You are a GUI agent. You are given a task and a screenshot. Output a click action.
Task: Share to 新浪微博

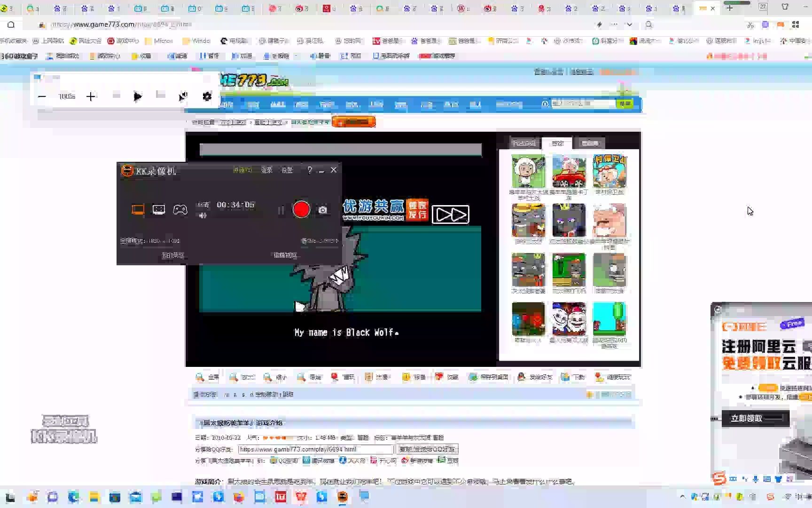click(x=417, y=460)
